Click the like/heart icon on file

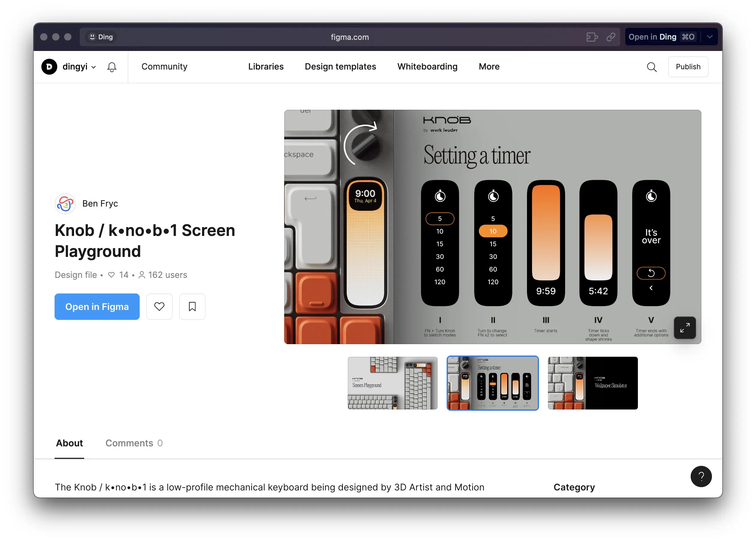click(159, 306)
